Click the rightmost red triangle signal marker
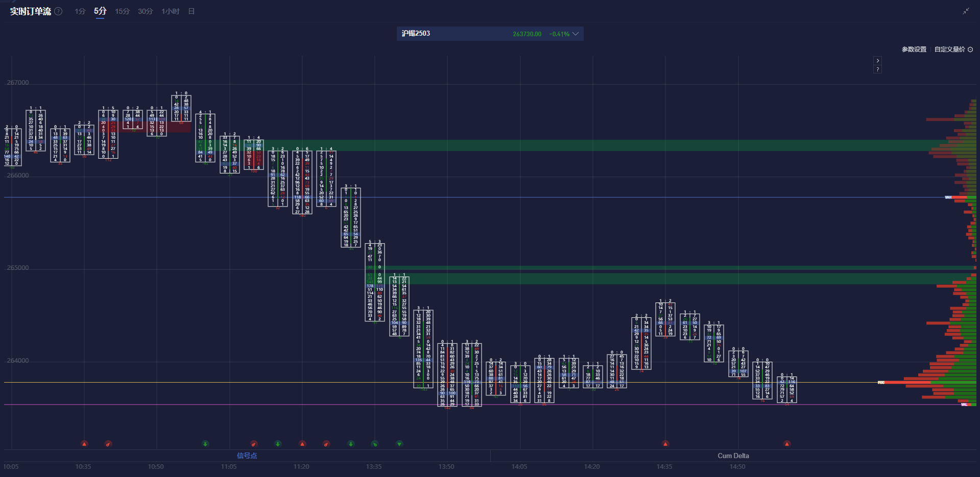The image size is (980, 477). [787, 444]
